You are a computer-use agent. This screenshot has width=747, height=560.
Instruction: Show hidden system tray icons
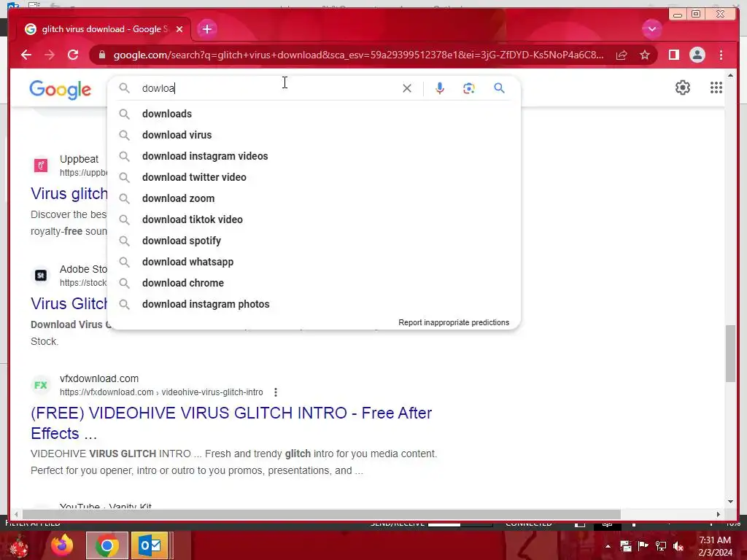click(x=608, y=546)
